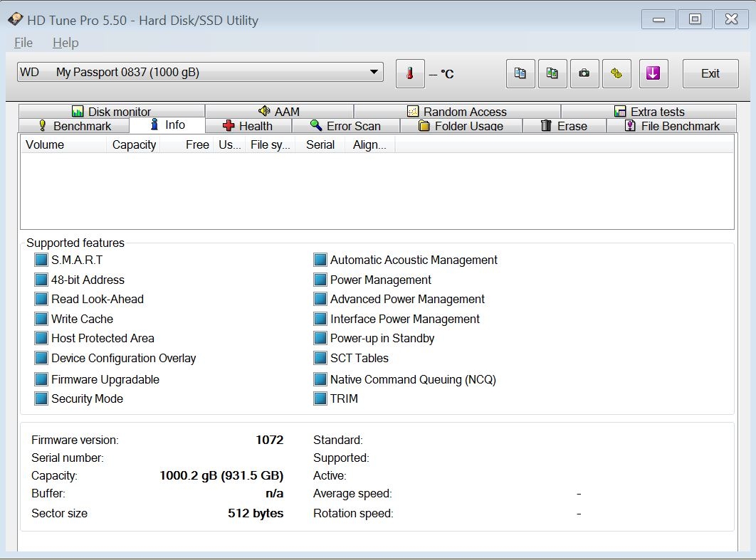Click the Host Protected Area checkbox

tap(41, 338)
